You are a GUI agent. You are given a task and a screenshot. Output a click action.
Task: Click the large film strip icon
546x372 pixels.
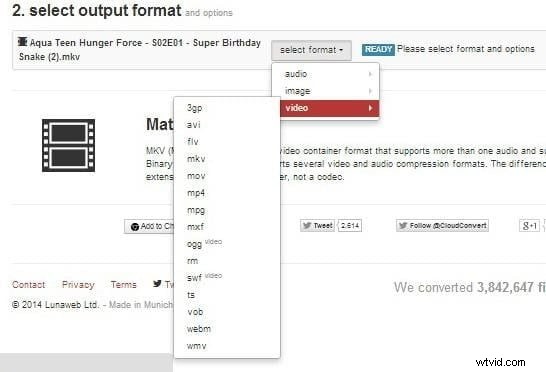coord(69,145)
